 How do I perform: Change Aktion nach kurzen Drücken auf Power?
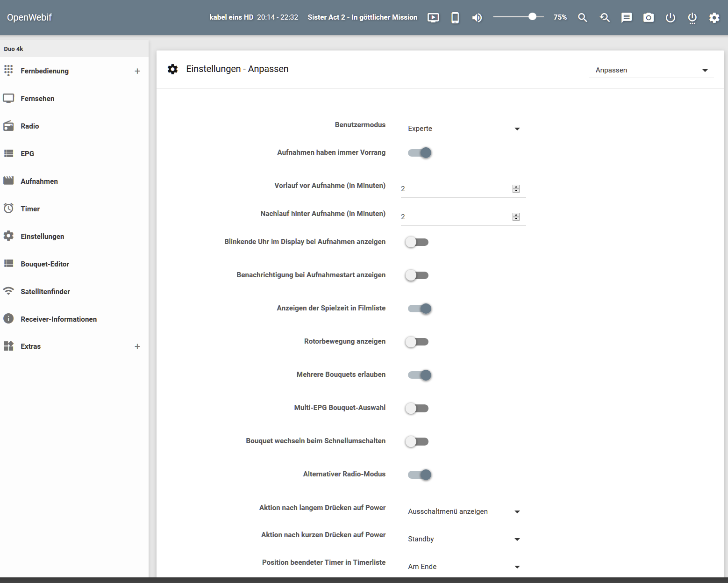(464, 539)
